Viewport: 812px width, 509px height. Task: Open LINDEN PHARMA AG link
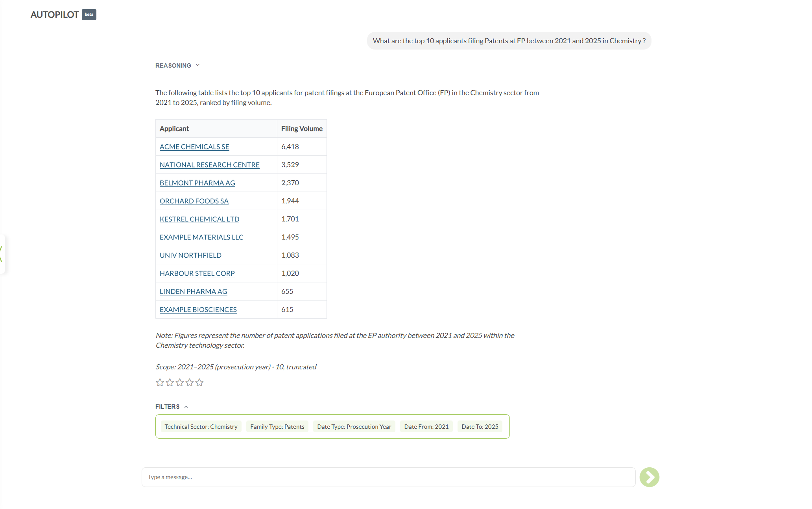pos(194,291)
